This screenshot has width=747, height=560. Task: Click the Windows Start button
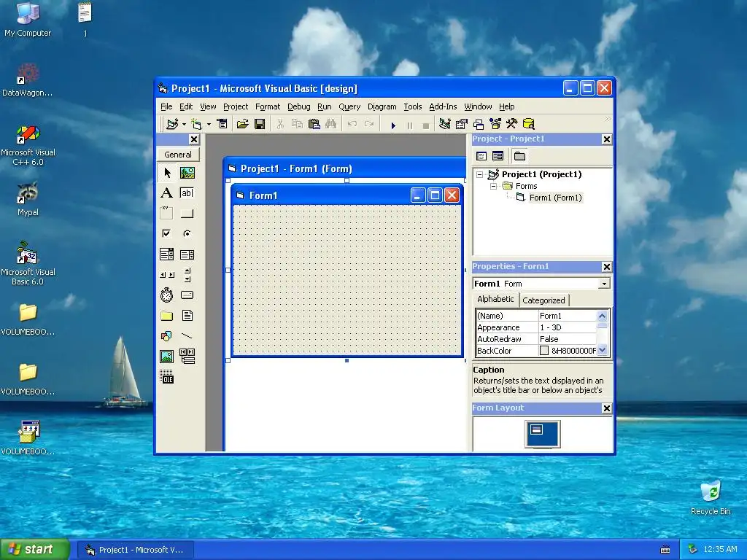[x=35, y=550]
